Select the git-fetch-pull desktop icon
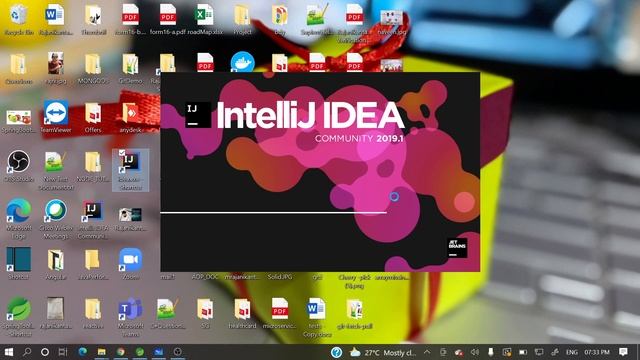The image size is (640, 360). point(354,313)
